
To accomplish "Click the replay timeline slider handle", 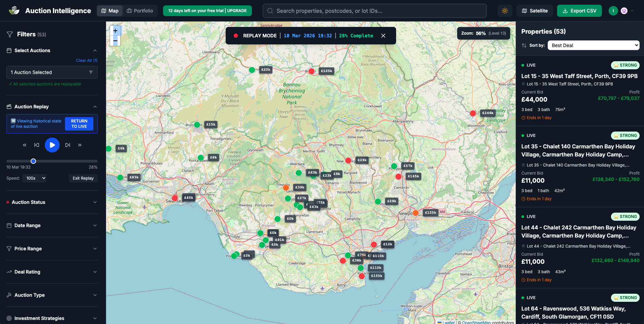I will tap(33, 161).
